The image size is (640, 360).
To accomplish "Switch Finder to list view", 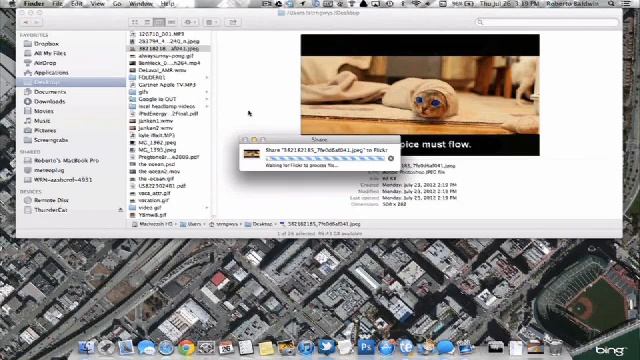I will tap(147, 22).
